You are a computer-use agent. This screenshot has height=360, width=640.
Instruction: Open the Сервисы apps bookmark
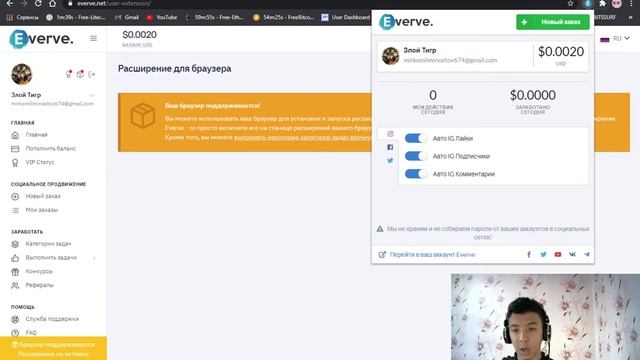(22, 18)
